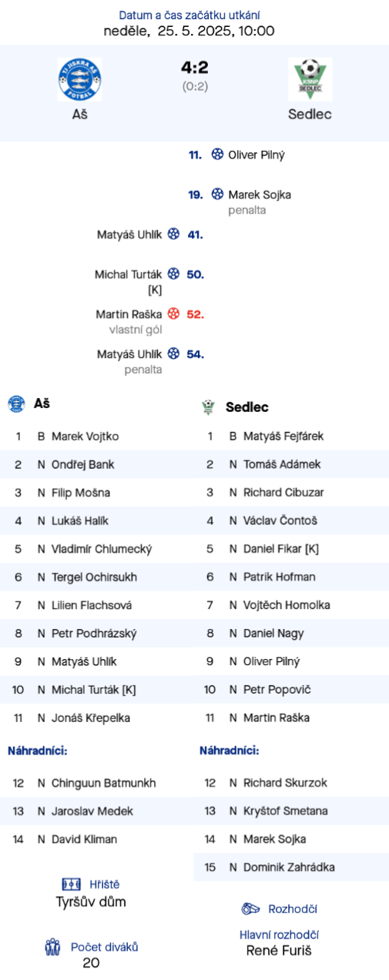The image size is (389, 980).
Task: Click the Sedlec team crest in header
Action: pyautogui.click(x=310, y=80)
